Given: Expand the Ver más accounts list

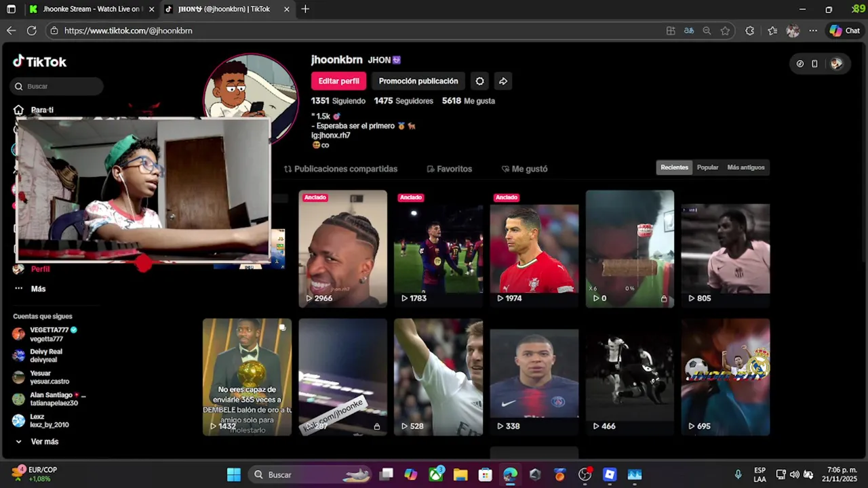Looking at the screenshot, I should click(37, 441).
